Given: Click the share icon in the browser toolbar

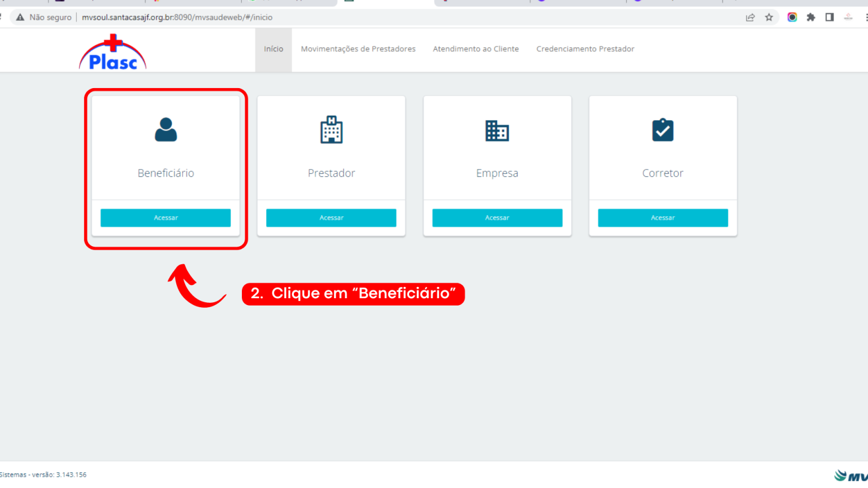Looking at the screenshot, I should coord(750,17).
